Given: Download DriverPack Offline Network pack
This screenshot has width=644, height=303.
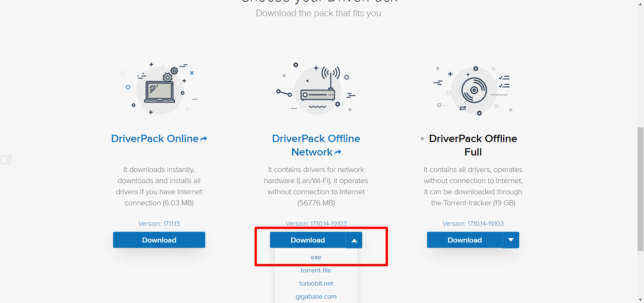Looking at the screenshot, I should [308, 240].
